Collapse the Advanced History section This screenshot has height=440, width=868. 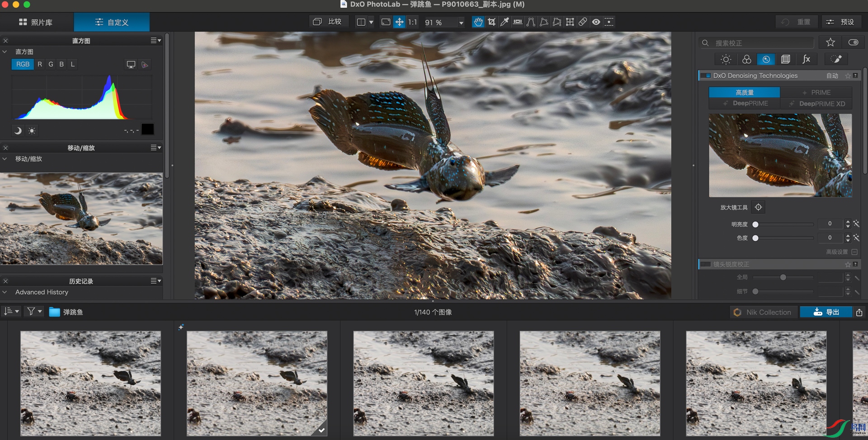5,292
